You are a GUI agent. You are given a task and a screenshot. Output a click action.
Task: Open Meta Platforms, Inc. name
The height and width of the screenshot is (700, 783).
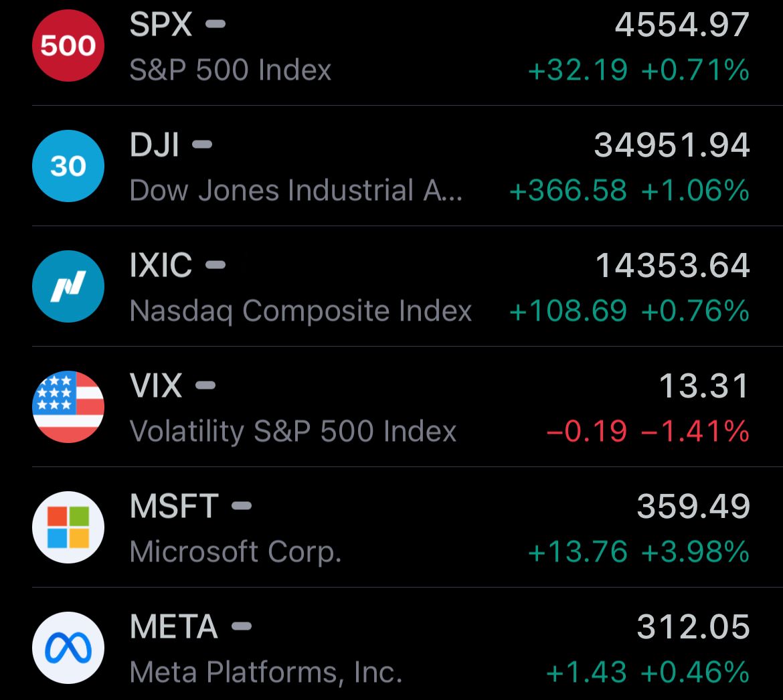click(x=266, y=673)
